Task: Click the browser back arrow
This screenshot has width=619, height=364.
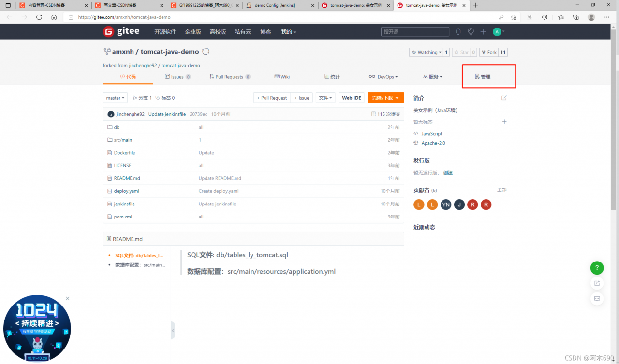Action: 10,17
